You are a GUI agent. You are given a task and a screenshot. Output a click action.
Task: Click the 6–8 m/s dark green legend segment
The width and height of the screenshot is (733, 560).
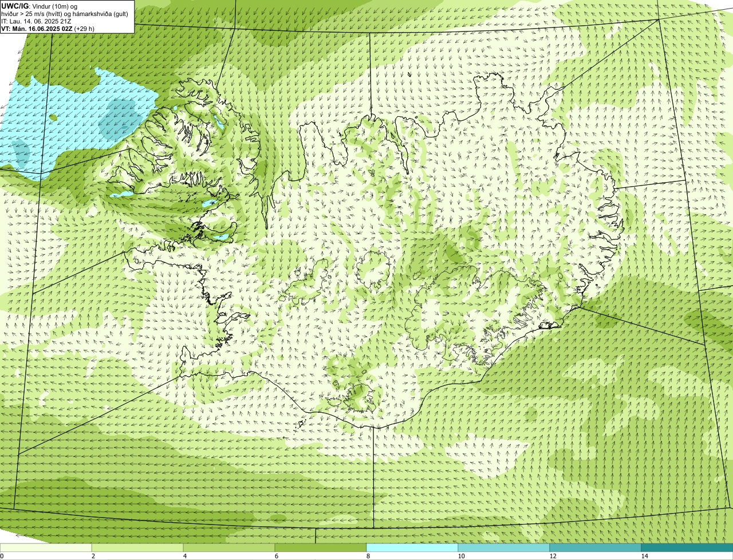pyautogui.click(x=321, y=547)
